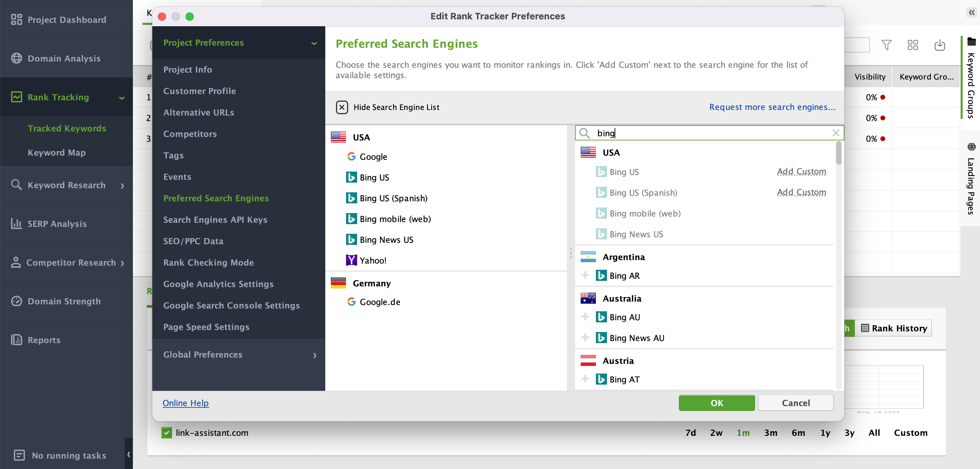Click panel divider handle between engine lists
This screenshot has height=469, width=980.
[571, 253]
